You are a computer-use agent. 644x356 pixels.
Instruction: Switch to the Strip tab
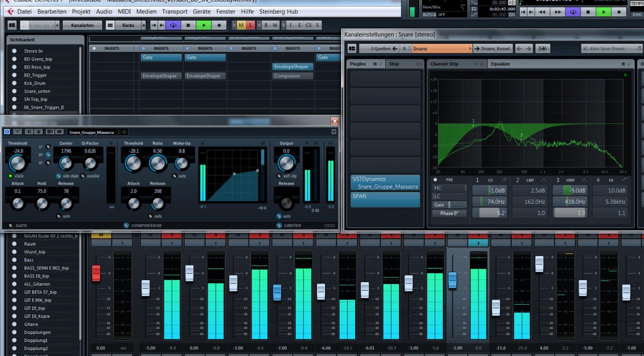(394, 64)
